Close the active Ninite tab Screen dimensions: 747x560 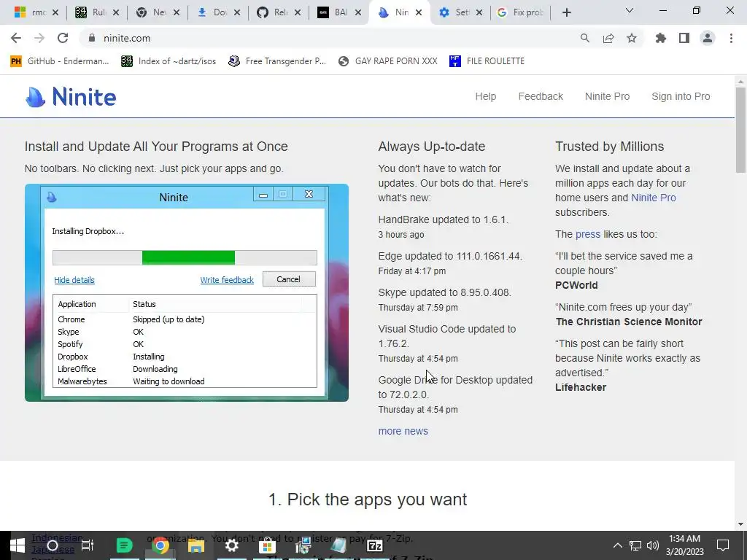(x=419, y=12)
